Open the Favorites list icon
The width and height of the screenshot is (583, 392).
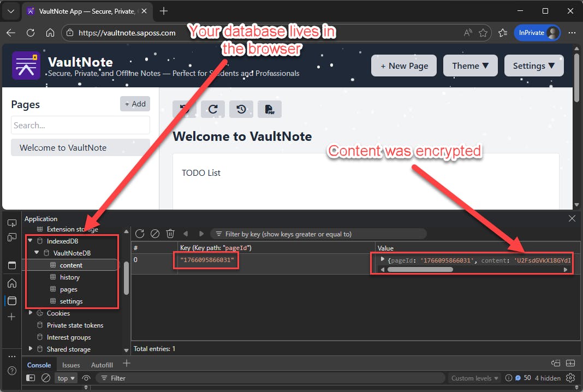[x=503, y=33]
